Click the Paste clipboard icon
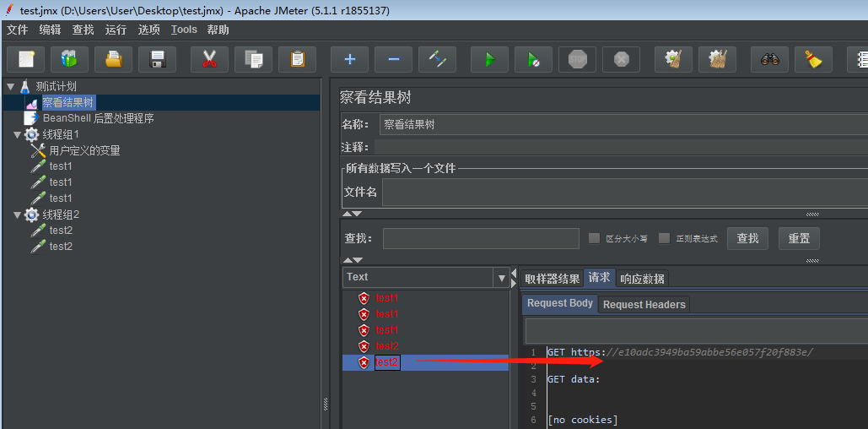Screen dimensions: 868x429 297,59
